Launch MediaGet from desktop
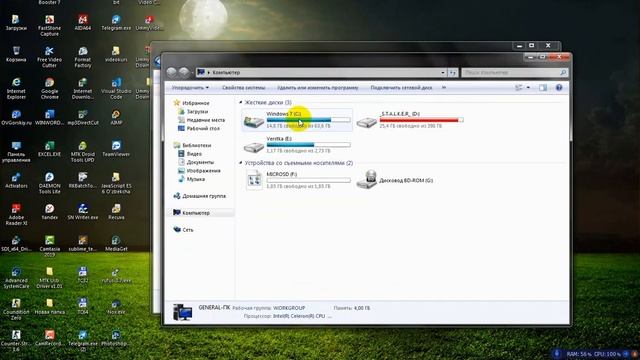 pos(116,243)
